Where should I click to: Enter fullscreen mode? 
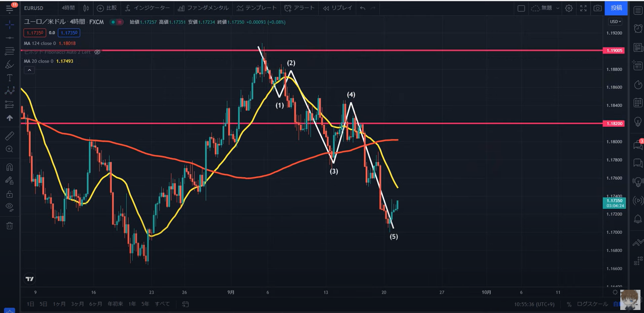[x=583, y=8]
